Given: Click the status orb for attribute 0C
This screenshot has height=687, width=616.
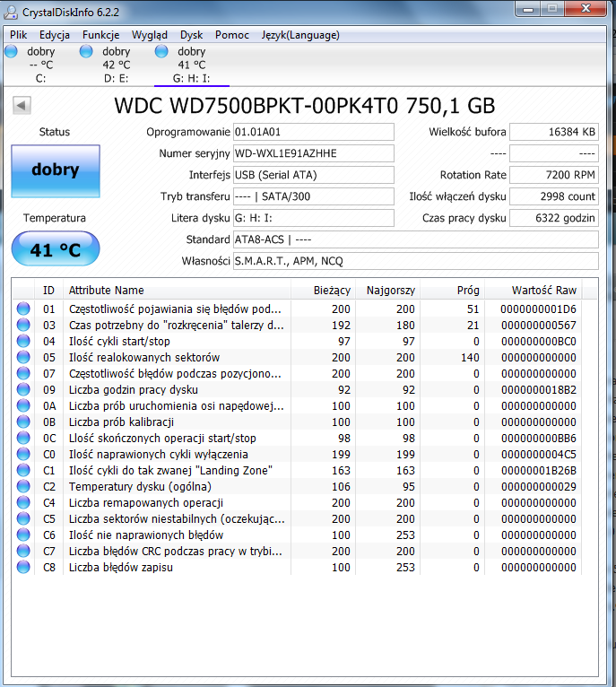Looking at the screenshot, I should (23, 438).
